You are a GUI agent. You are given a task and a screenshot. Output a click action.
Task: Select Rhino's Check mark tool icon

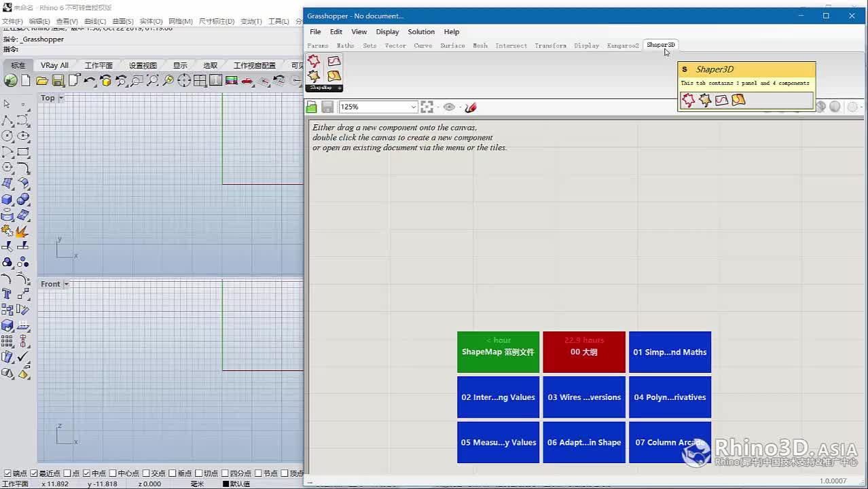click(x=23, y=357)
